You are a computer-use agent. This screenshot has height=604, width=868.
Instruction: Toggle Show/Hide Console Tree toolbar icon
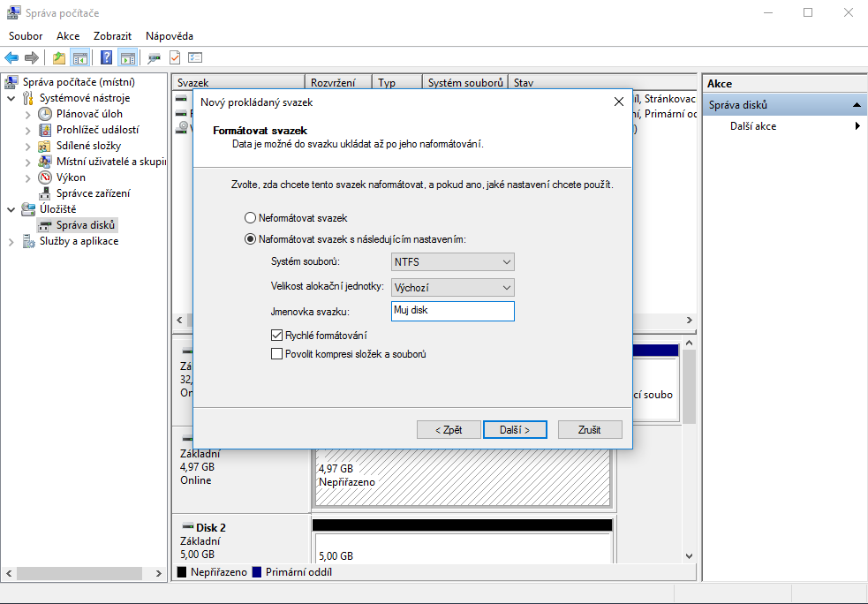tap(80, 58)
